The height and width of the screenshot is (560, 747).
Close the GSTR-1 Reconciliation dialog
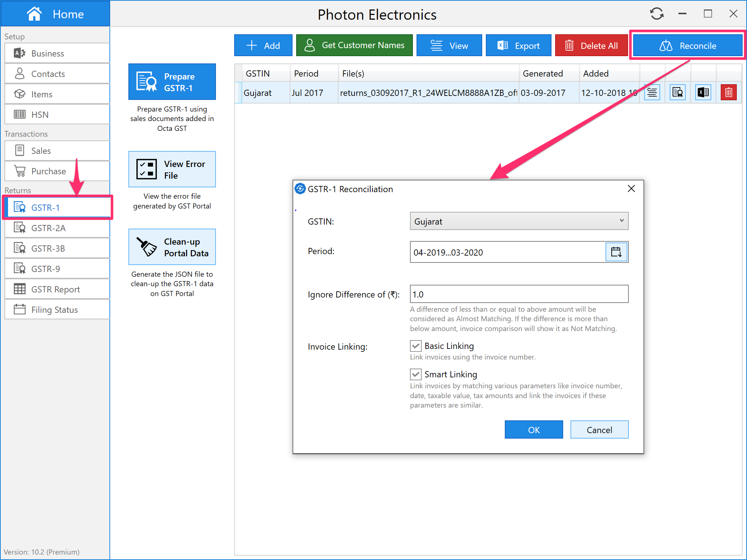[x=631, y=189]
